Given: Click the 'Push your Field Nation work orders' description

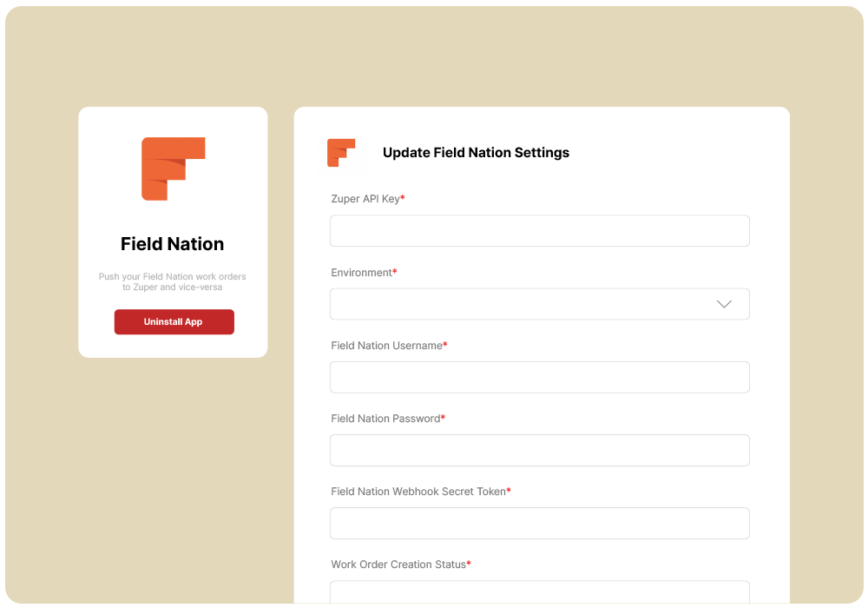Looking at the screenshot, I should pos(172,281).
